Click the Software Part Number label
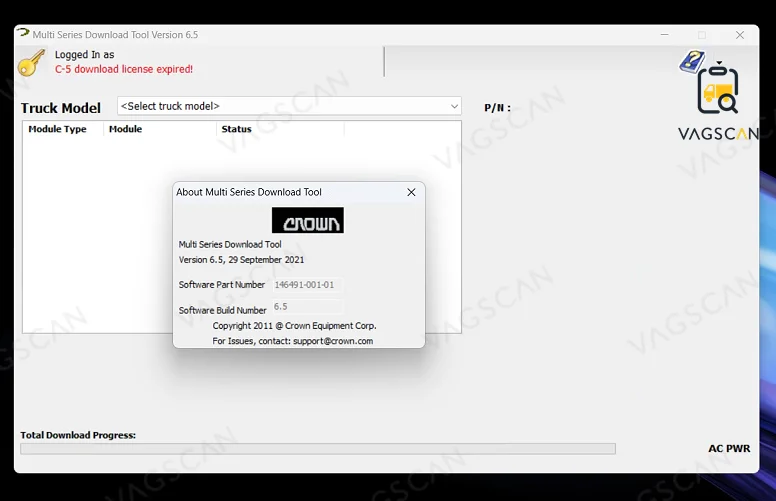 (x=222, y=285)
